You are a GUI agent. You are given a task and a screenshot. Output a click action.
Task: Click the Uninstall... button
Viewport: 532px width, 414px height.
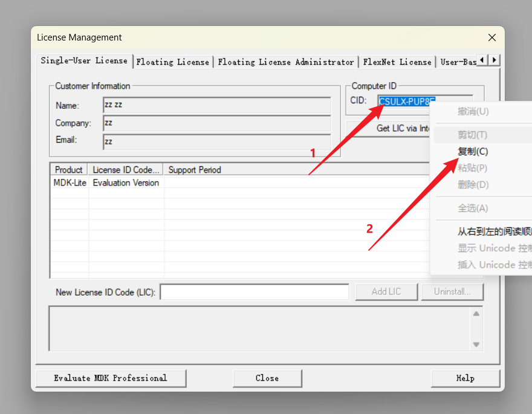coord(452,292)
